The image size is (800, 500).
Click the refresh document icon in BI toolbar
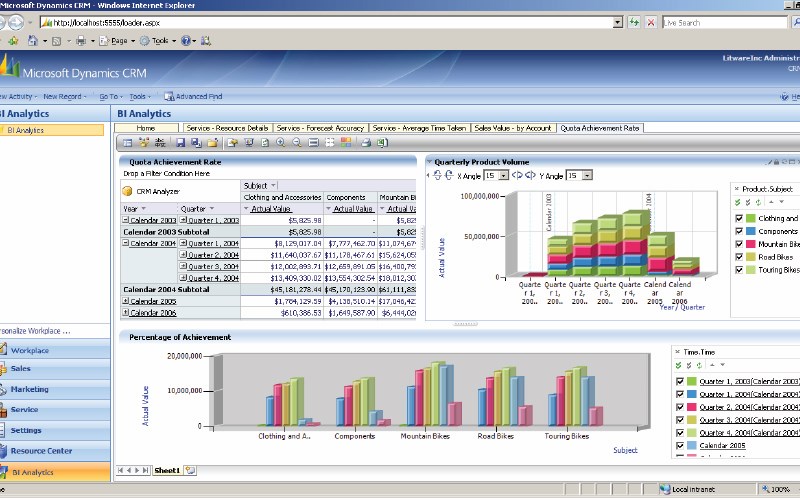click(x=265, y=143)
